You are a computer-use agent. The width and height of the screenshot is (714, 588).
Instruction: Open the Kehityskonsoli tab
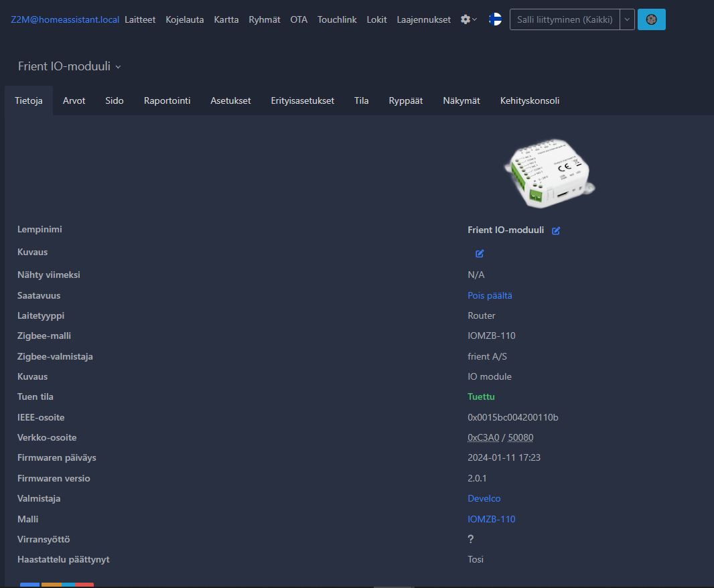pyautogui.click(x=529, y=100)
